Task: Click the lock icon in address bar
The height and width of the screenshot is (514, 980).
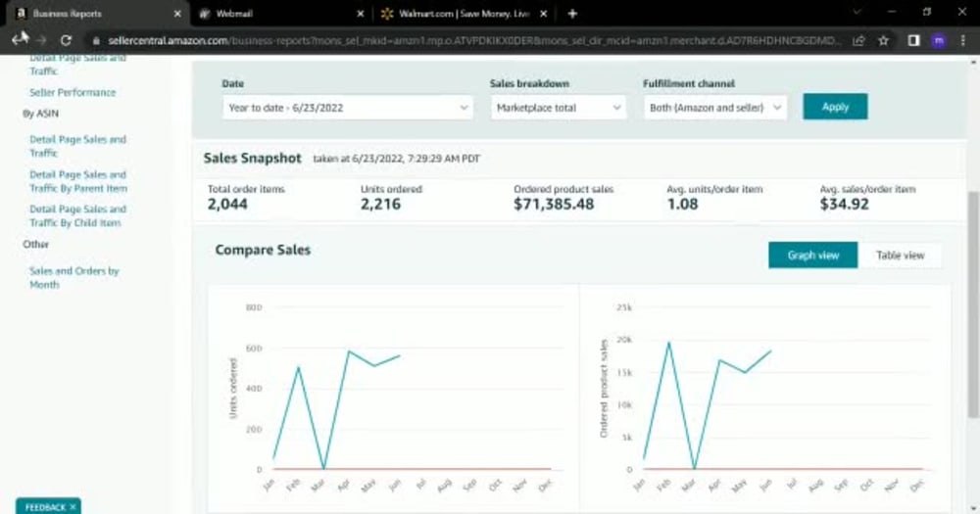Action: pos(96,40)
